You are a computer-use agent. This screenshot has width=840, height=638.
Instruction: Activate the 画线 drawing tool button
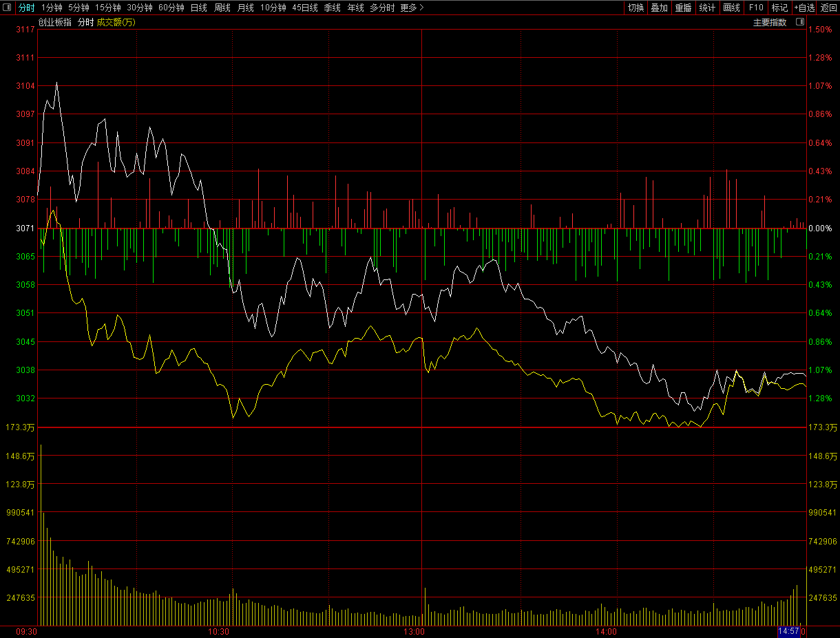click(x=731, y=8)
